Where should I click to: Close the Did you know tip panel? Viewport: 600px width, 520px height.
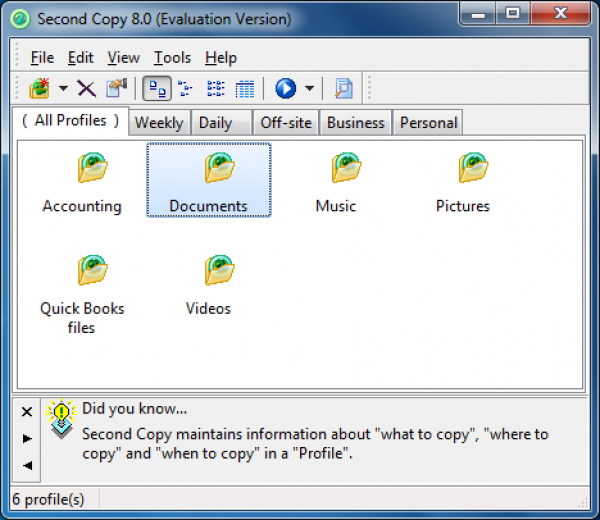click(27, 412)
